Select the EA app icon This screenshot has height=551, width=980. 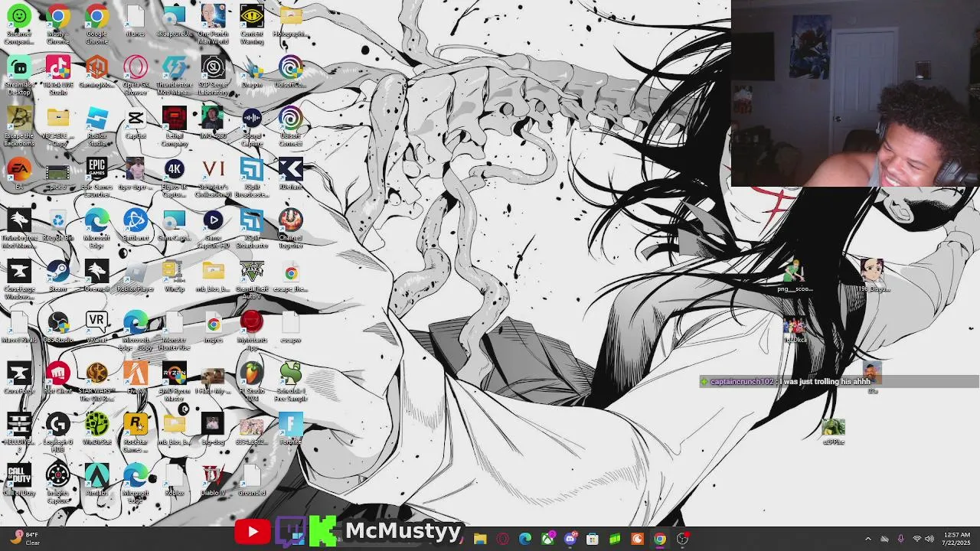point(19,174)
